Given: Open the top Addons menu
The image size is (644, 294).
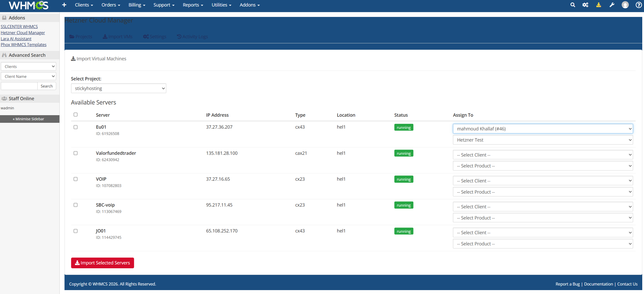Looking at the screenshot, I should pyautogui.click(x=250, y=5).
